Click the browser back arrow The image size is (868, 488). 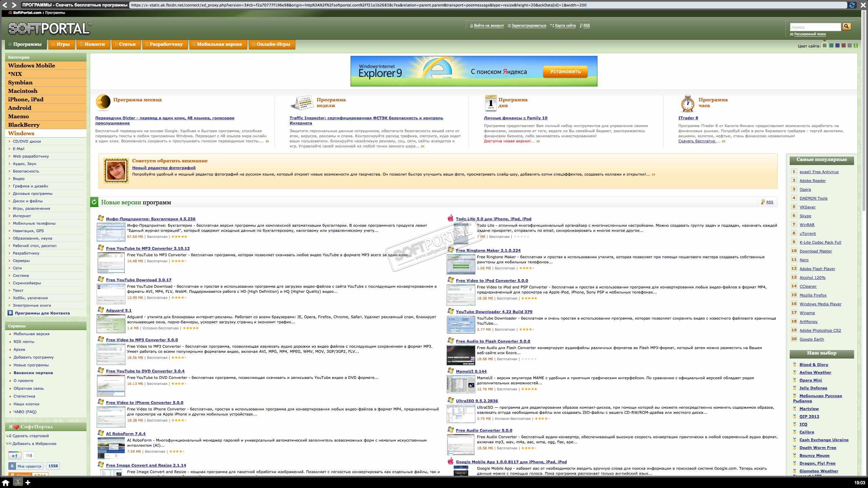[x=5, y=5]
